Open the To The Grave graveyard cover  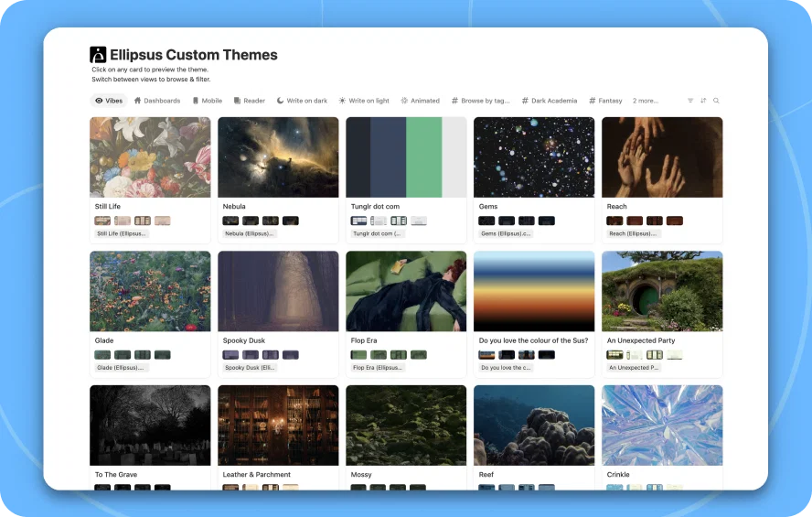(150, 425)
